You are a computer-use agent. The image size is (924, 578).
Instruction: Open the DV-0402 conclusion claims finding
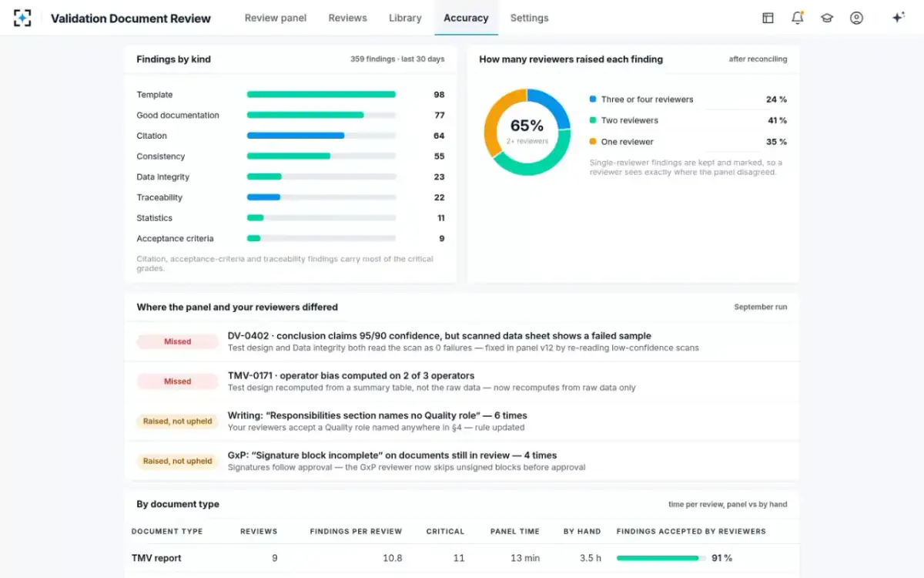point(440,336)
